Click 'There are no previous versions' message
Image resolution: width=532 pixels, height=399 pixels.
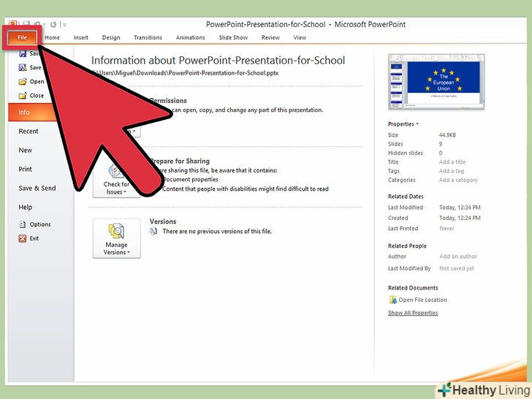point(217,232)
